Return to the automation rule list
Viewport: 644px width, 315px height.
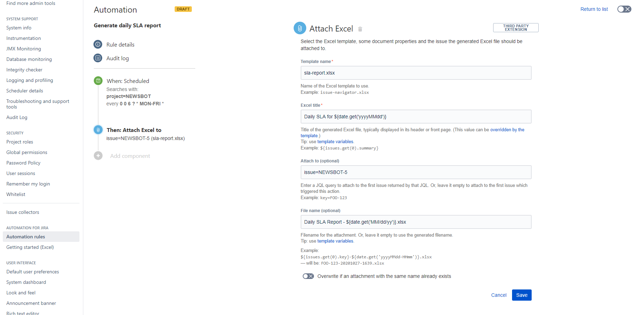pos(594,9)
